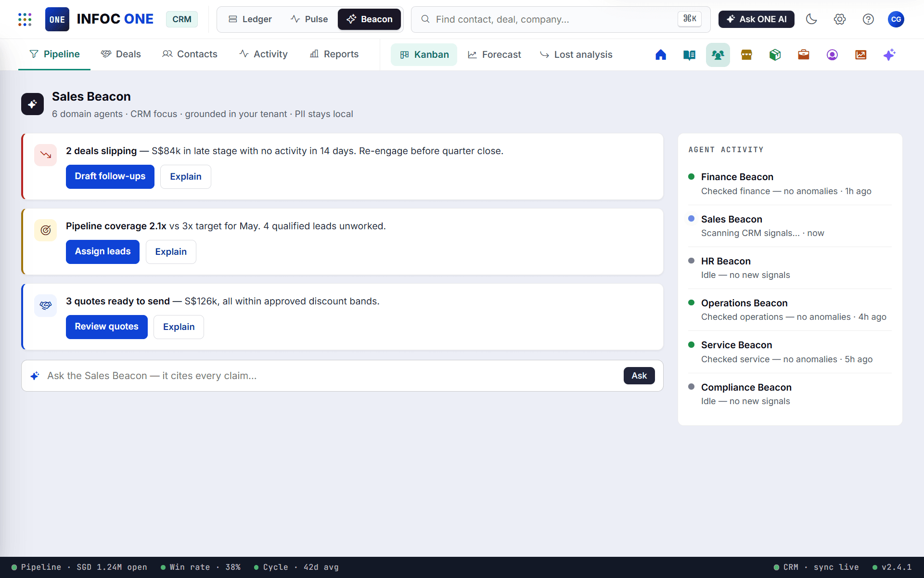Open the storefront module icon

pos(746,55)
